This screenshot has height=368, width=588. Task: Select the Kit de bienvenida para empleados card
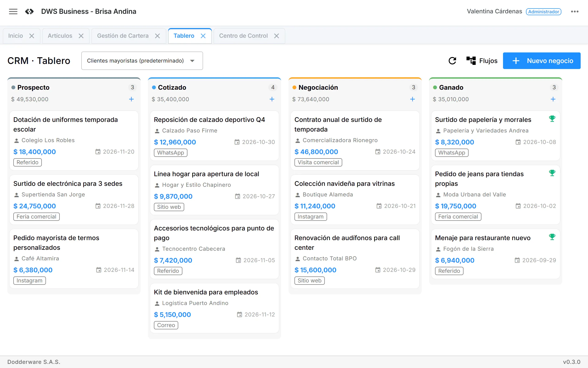tap(214, 308)
